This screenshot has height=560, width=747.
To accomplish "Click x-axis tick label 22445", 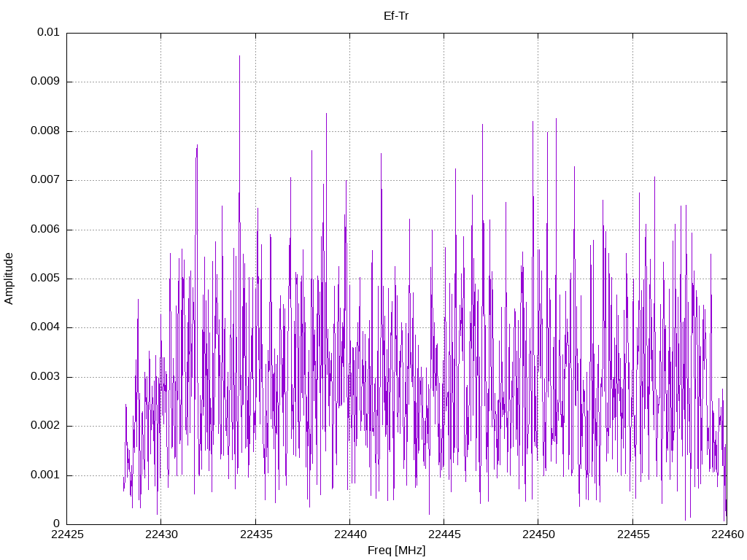I will 444,534.
